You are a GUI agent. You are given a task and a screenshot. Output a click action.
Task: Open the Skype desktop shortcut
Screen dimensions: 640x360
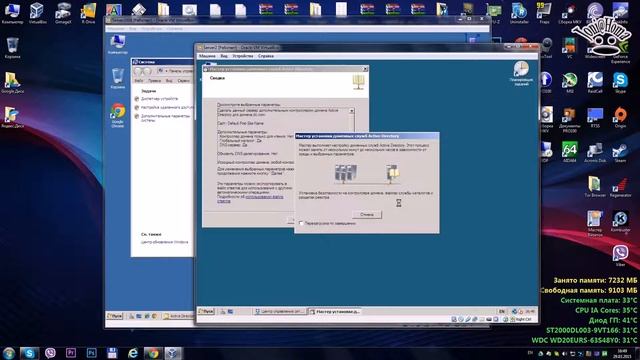pos(620,82)
